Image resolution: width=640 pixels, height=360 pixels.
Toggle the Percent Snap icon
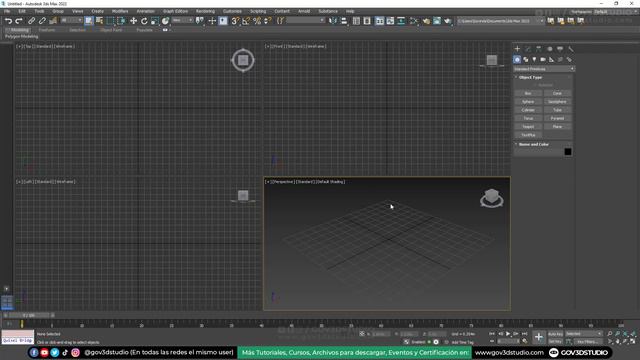click(257, 21)
